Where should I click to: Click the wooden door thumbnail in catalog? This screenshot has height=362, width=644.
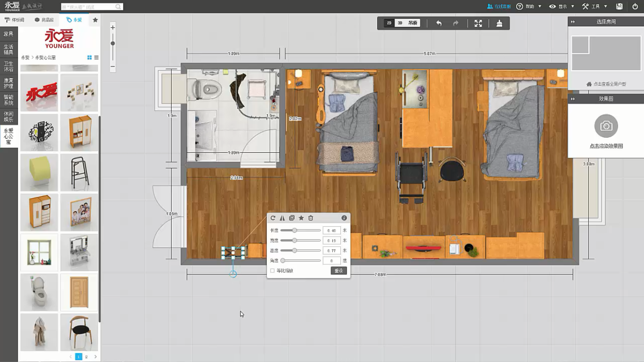pyautogui.click(x=79, y=292)
